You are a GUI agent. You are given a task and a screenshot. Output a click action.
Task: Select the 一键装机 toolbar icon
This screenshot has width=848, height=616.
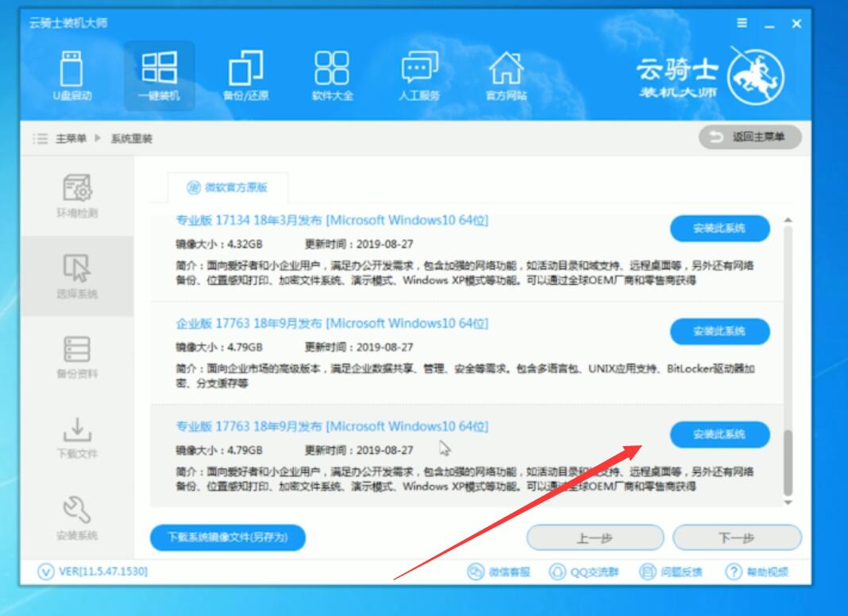click(159, 76)
